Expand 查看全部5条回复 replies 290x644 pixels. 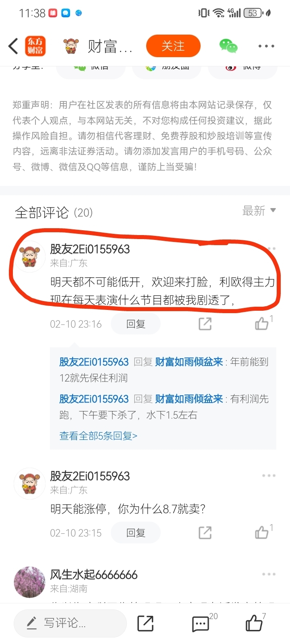98,436
